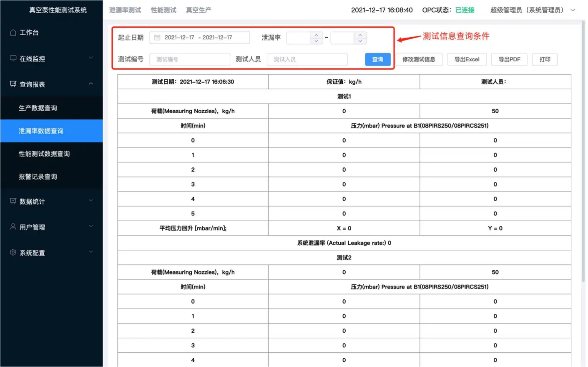Viewport: 588px width, 367px height.
Task: Click the 系统配置 gear icon
Action: click(13, 253)
